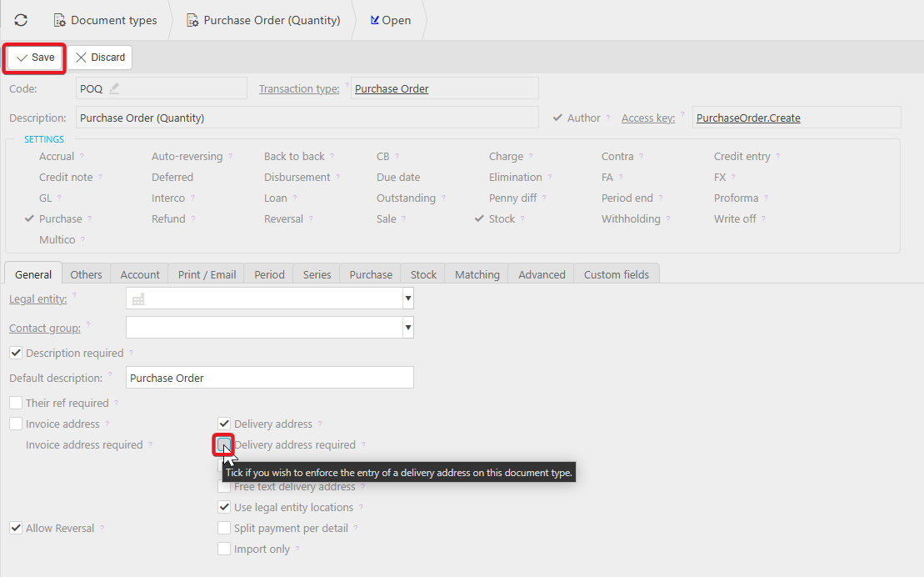Screen dimensions: 924x577
Task: Open the Custom fields tab
Action: [617, 274]
